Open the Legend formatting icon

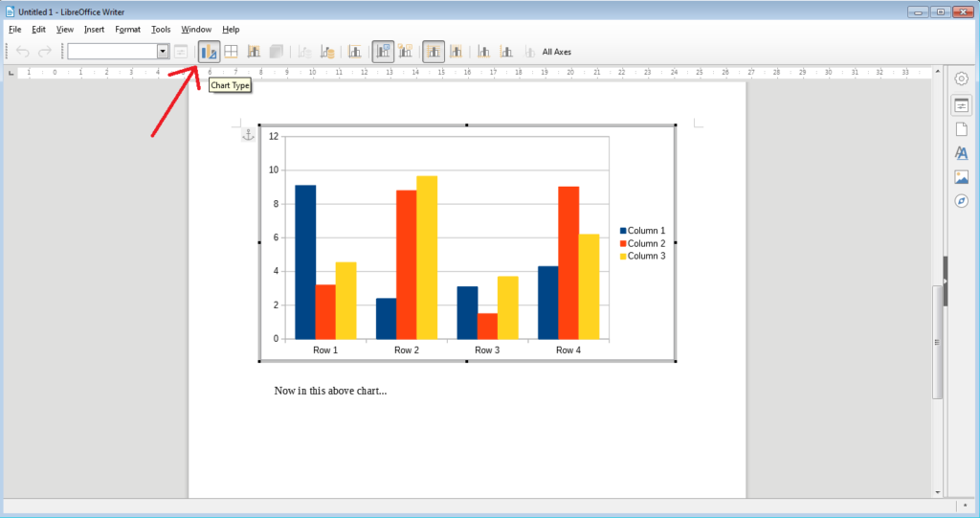406,52
